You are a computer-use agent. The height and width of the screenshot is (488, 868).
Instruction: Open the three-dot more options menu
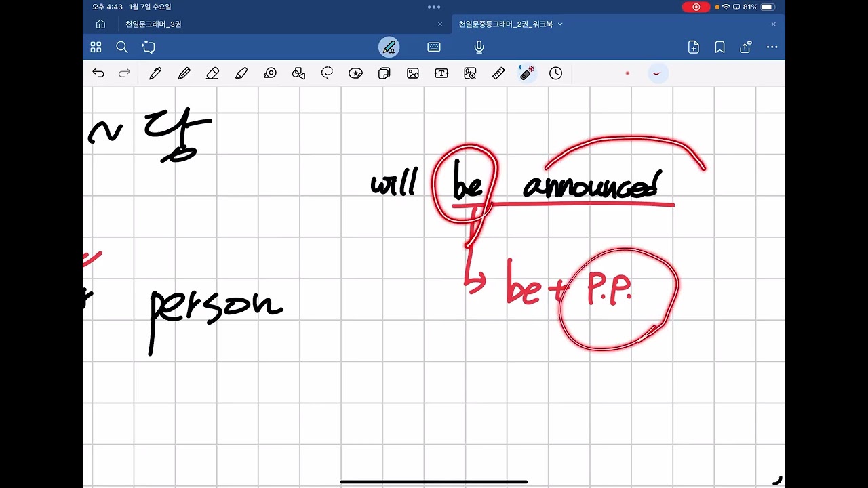[x=772, y=47]
